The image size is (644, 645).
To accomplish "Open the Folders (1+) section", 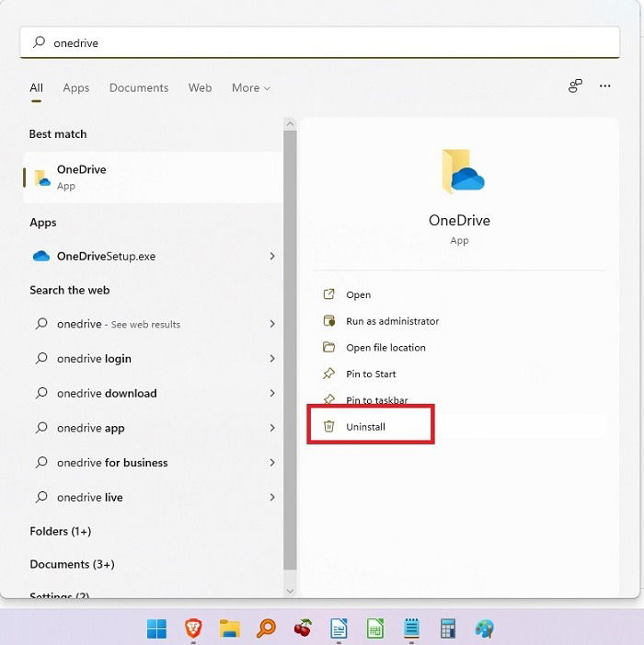I will [x=61, y=531].
